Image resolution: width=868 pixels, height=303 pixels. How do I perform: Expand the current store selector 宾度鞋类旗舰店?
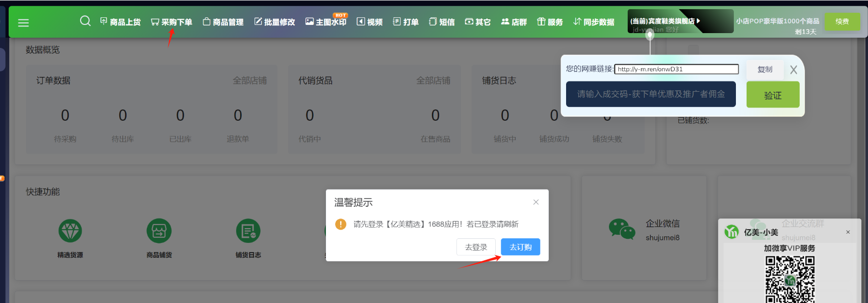click(665, 21)
